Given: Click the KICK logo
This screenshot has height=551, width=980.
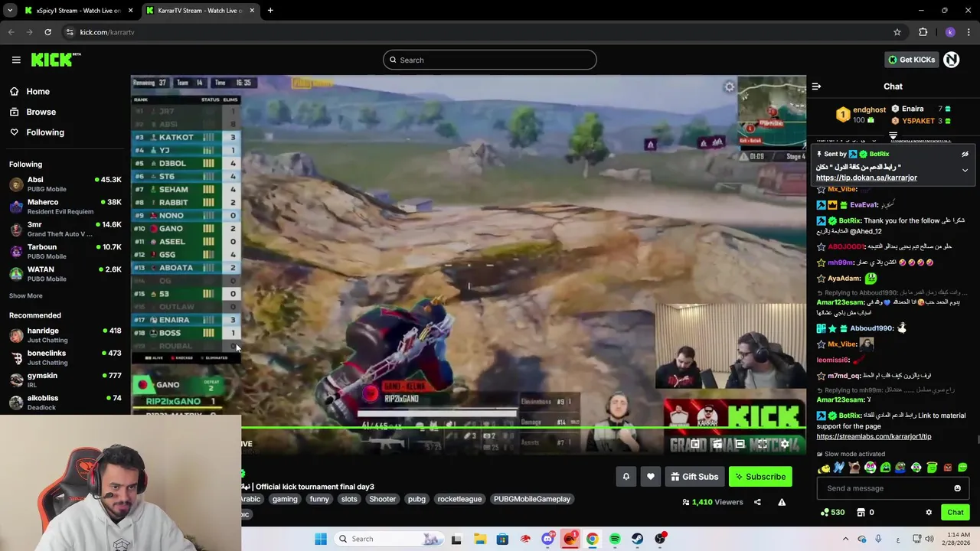Looking at the screenshot, I should coord(55,60).
